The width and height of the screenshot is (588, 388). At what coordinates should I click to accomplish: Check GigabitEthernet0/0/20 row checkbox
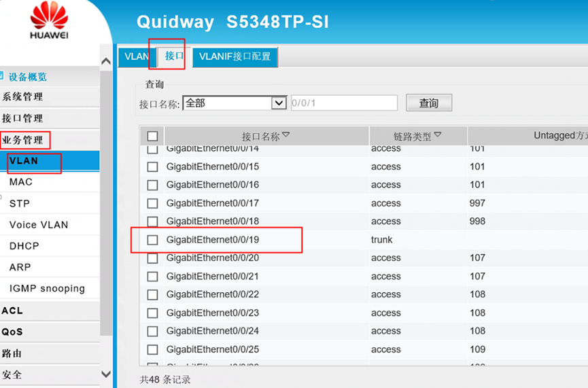(152, 258)
